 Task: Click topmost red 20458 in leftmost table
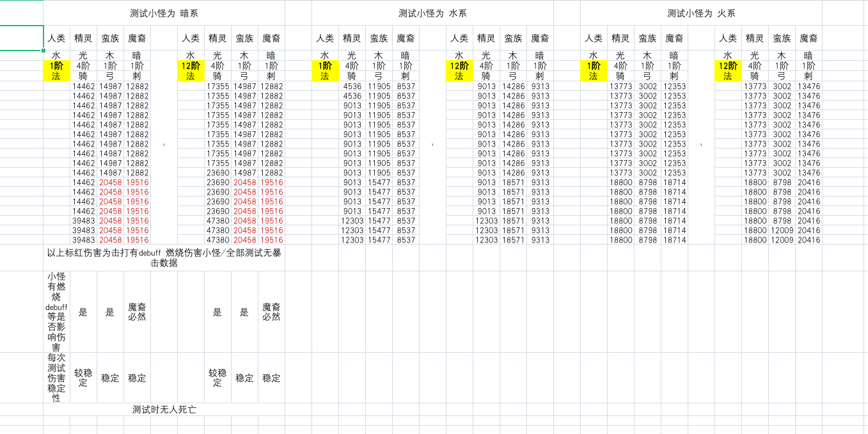click(110, 182)
